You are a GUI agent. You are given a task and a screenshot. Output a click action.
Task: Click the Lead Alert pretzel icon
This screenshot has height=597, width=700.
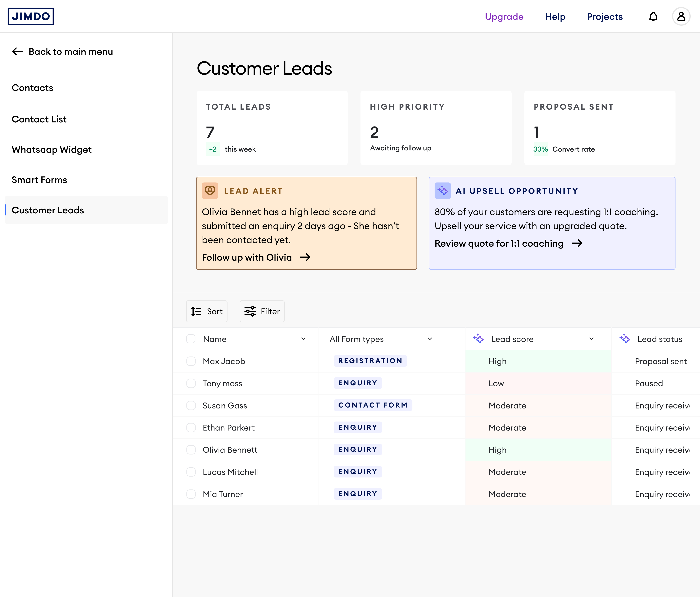[210, 191]
